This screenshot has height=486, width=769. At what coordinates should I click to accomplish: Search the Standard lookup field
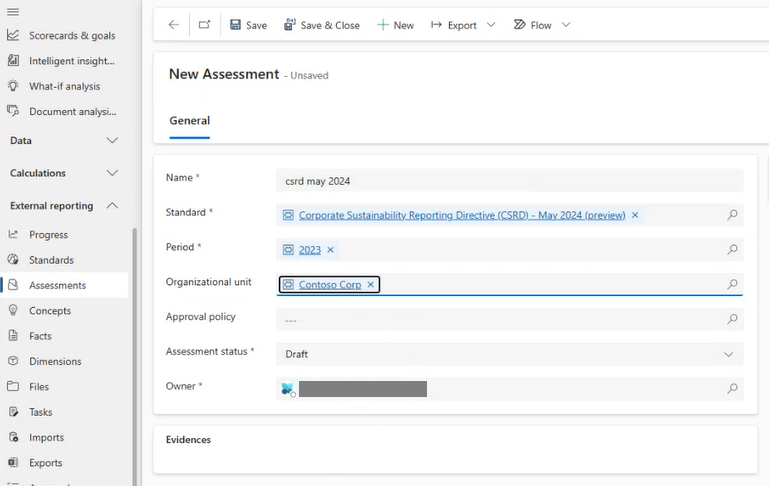[732, 215]
